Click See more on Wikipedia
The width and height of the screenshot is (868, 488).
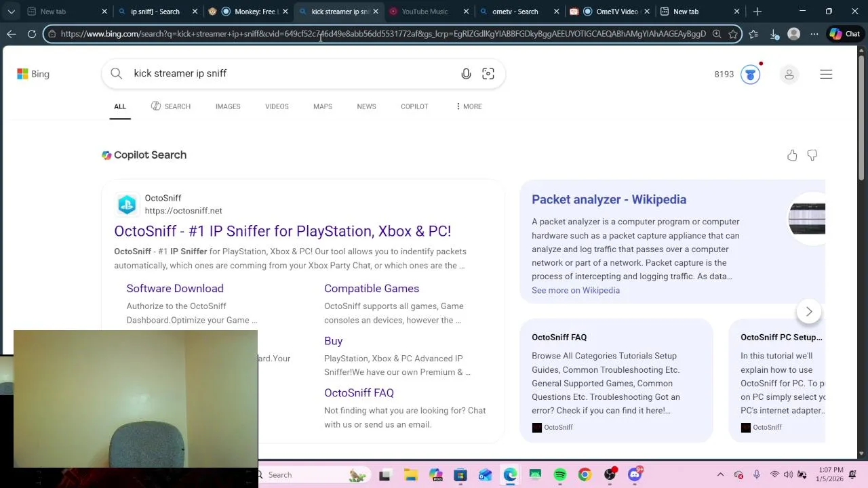click(x=576, y=290)
